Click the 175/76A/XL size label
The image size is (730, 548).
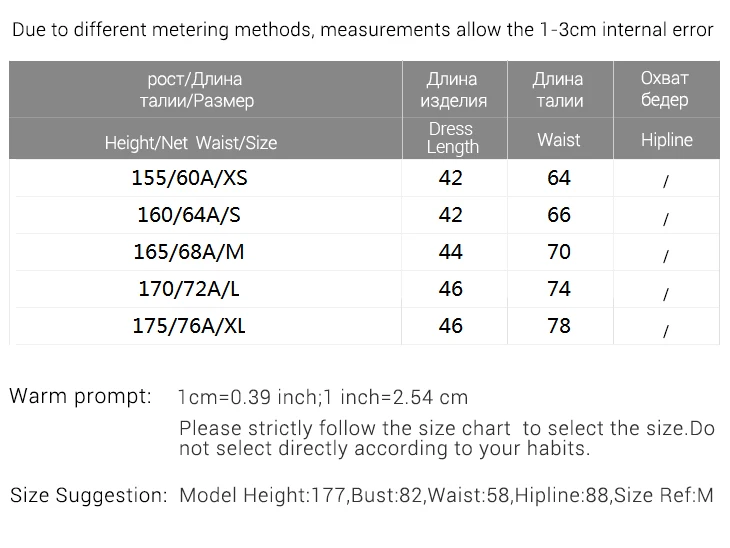189,325
